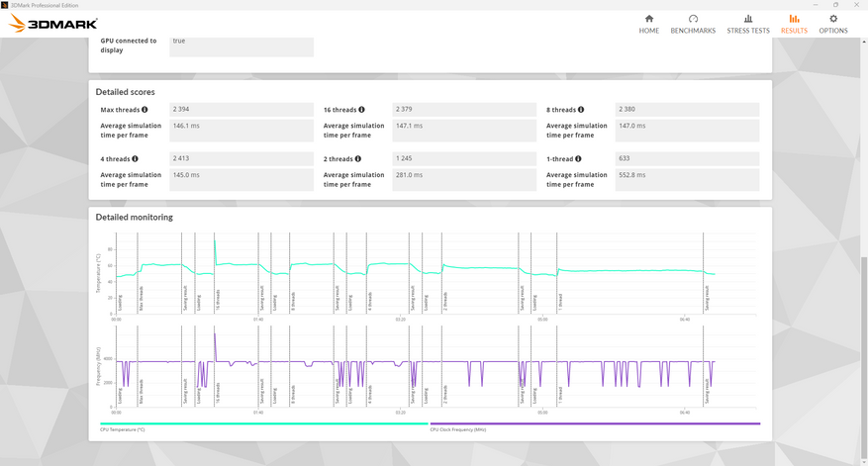
Task: Toggle the CPU Temperature legend line
Action: click(x=263, y=424)
